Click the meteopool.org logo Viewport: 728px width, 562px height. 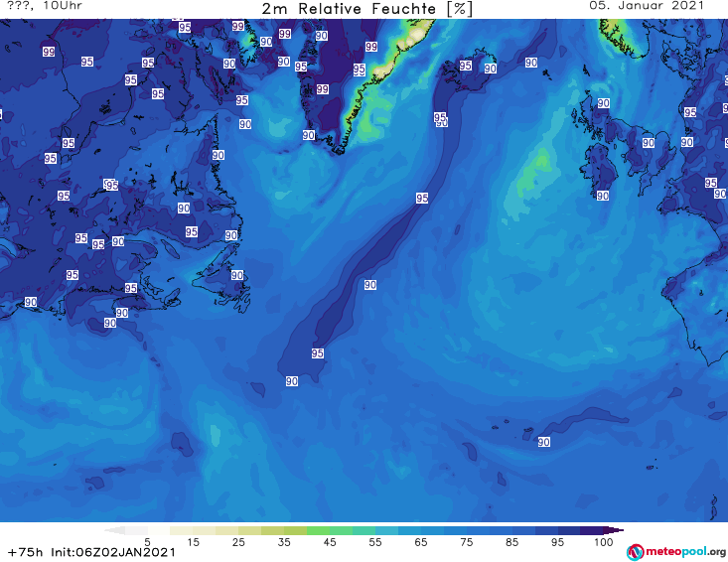tap(676, 552)
